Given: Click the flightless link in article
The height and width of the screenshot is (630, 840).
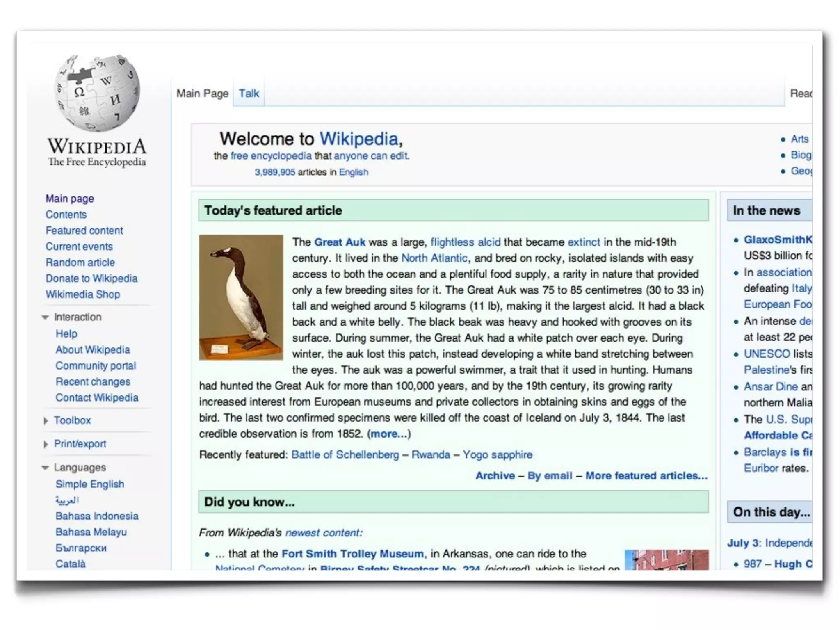Looking at the screenshot, I should click(452, 242).
